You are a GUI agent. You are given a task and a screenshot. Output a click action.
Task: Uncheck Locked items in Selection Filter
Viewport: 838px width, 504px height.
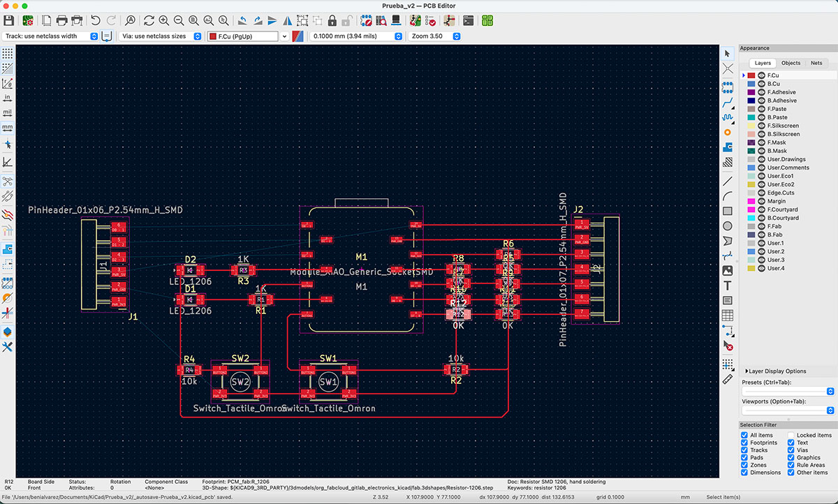[x=791, y=434]
